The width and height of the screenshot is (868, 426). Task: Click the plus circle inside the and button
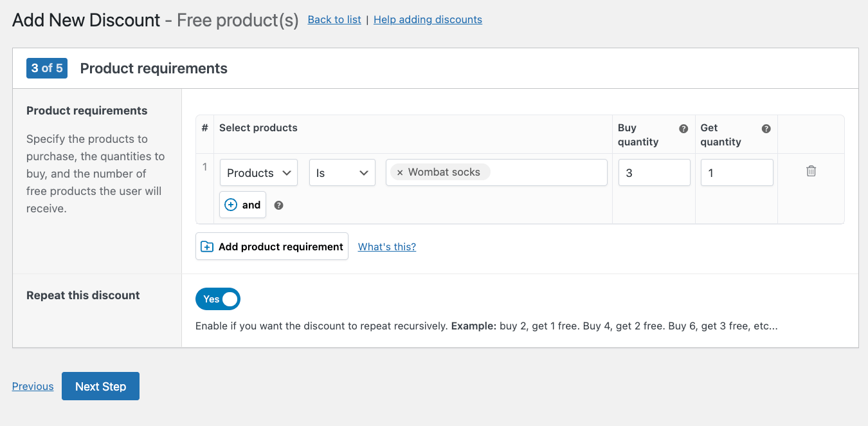tap(231, 205)
